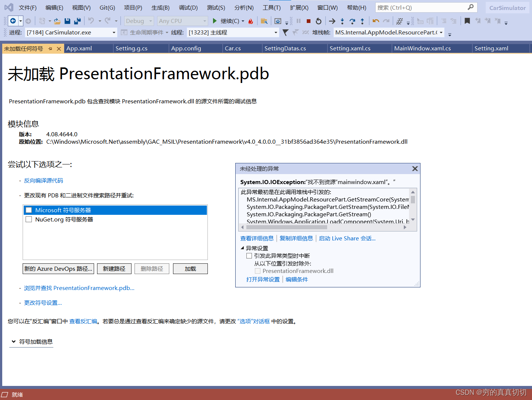Viewport: 532px width, 400px height.
Task: Click the 反向编译源代码 link
Action: tap(43, 180)
